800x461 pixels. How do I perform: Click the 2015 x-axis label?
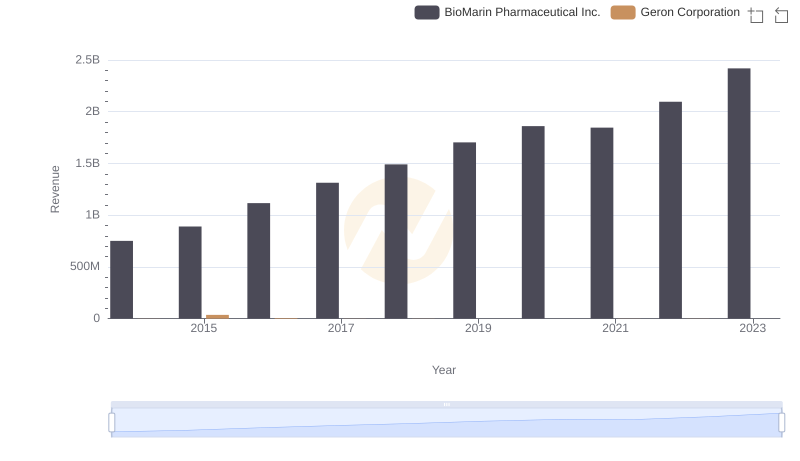pyautogui.click(x=204, y=328)
